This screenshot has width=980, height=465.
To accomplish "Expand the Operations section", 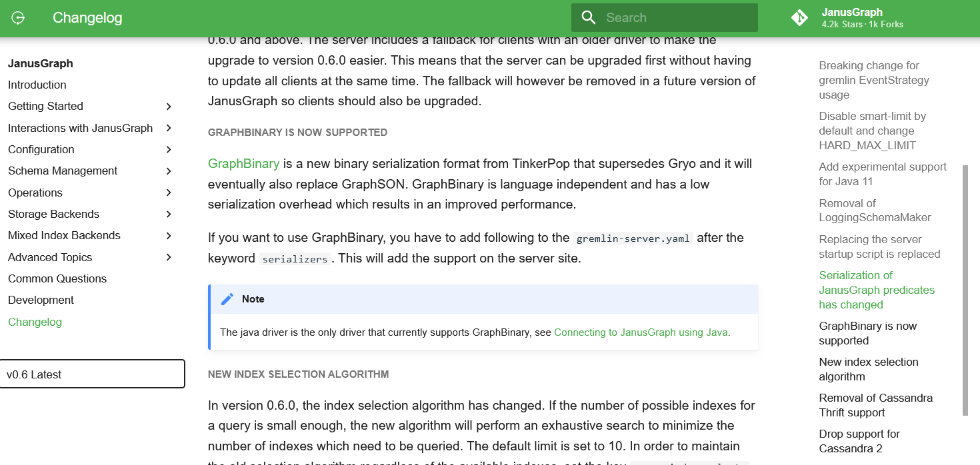I will pyautogui.click(x=169, y=193).
